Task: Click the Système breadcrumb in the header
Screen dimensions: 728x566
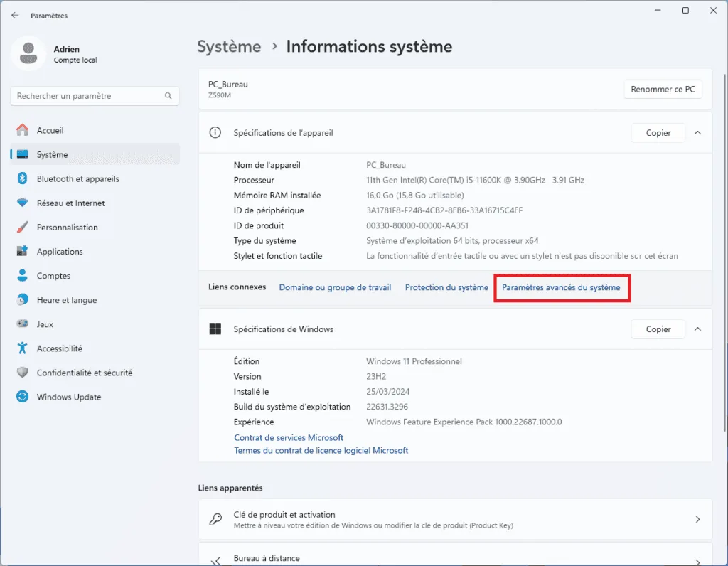Action: click(x=229, y=46)
